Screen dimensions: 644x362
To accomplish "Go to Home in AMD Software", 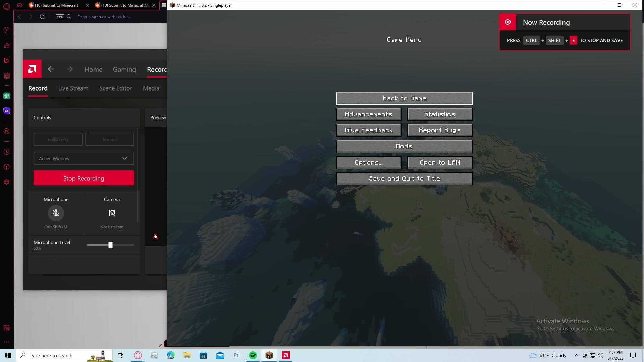I will [x=93, y=69].
